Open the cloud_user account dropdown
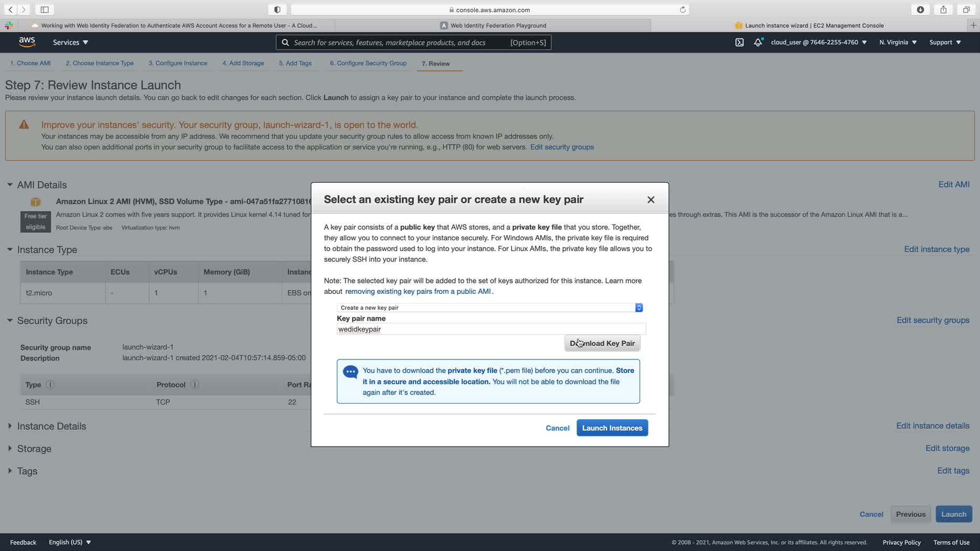 tap(819, 43)
